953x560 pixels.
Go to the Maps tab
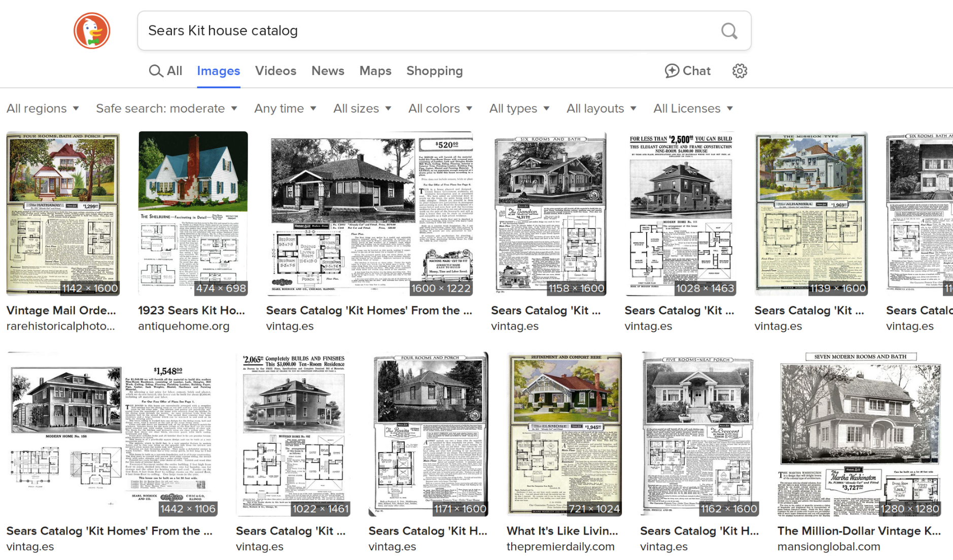pos(375,71)
